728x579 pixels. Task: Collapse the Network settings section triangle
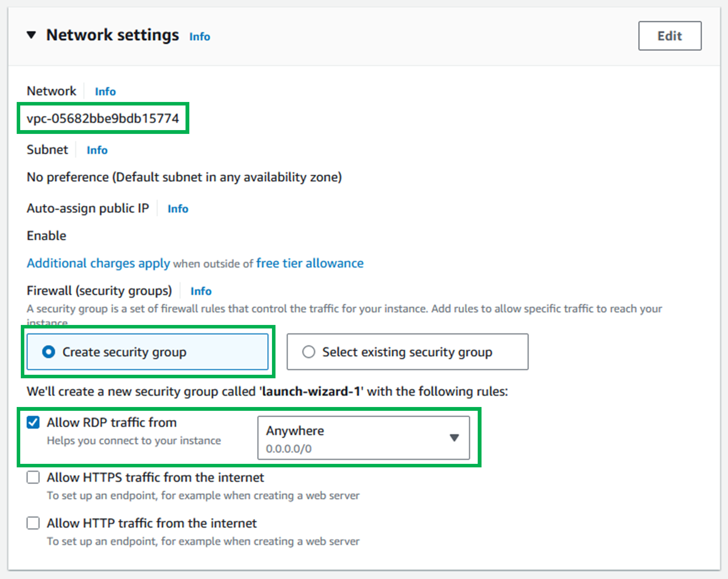point(31,35)
